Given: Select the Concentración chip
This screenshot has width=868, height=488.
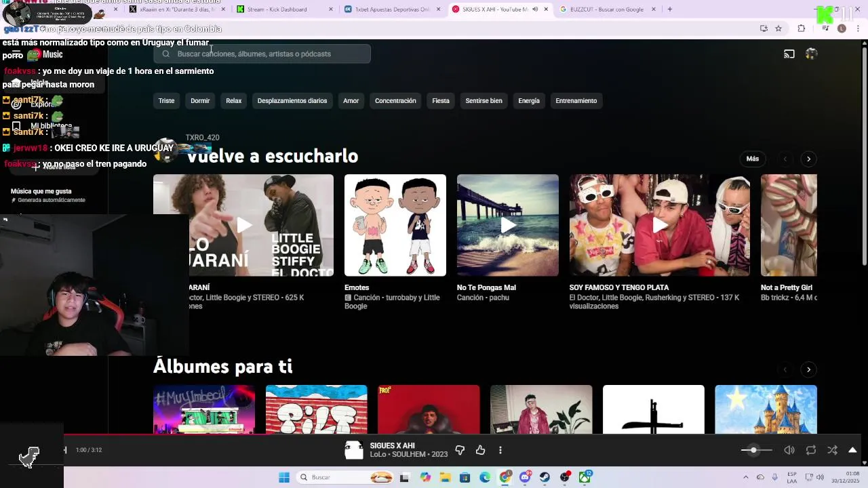Looking at the screenshot, I should click(395, 101).
